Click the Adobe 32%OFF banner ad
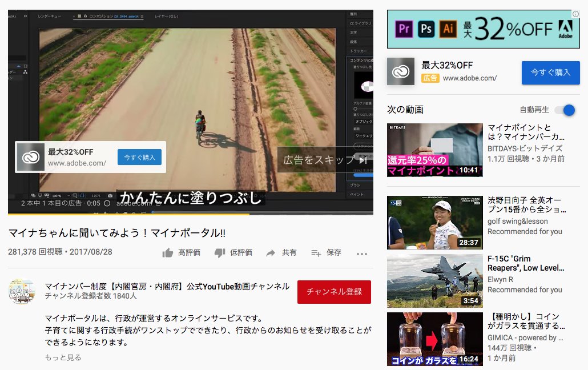Image resolution: width=588 pixels, height=370 pixels. tap(484, 29)
